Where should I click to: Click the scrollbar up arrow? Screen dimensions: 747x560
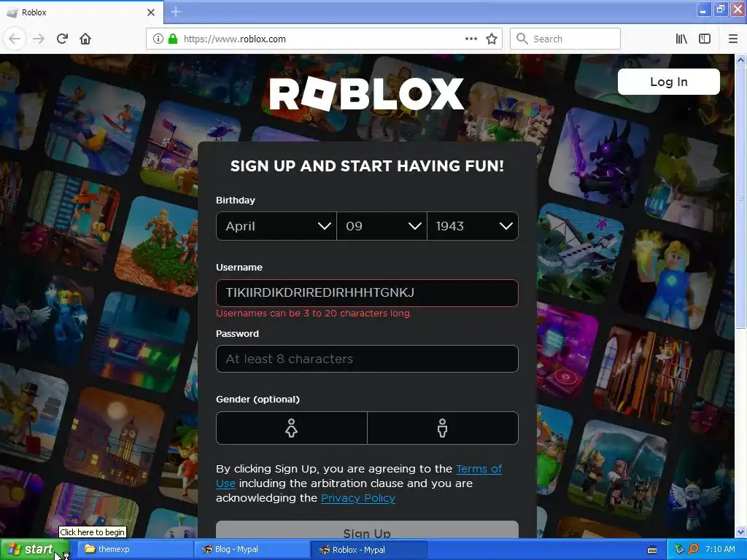[x=740, y=60]
